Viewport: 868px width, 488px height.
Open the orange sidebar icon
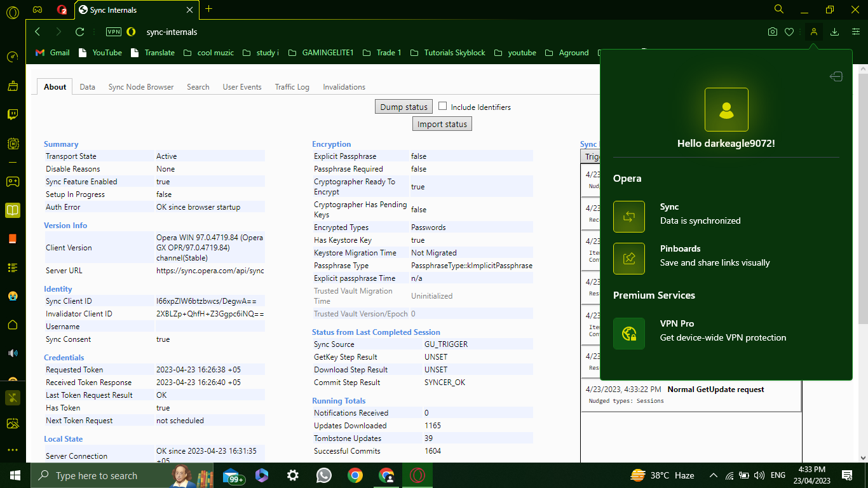(x=13, y=239)
